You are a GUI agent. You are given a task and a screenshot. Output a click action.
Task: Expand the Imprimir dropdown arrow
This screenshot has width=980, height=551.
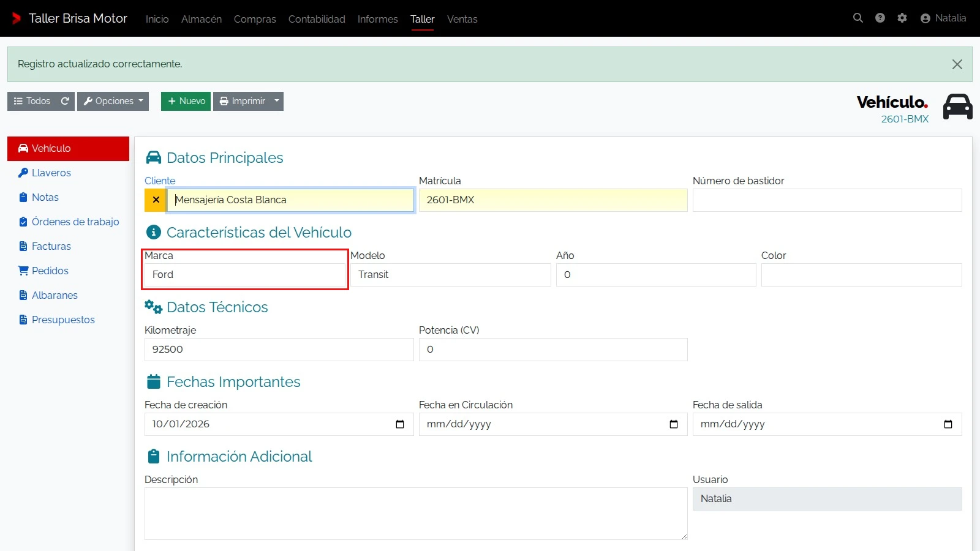(277, 101)
